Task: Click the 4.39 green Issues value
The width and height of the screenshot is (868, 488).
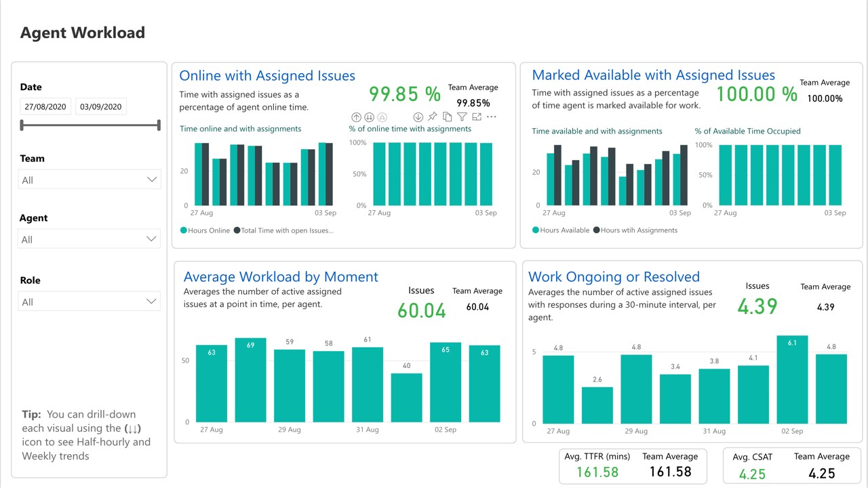Action: click(757, 306)
